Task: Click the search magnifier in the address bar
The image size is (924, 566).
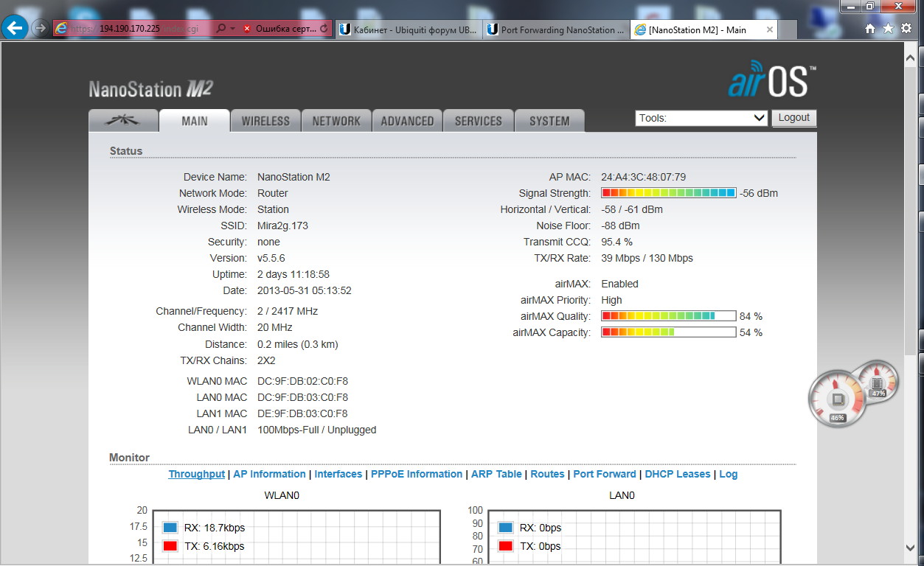Action: click(220, 29)
